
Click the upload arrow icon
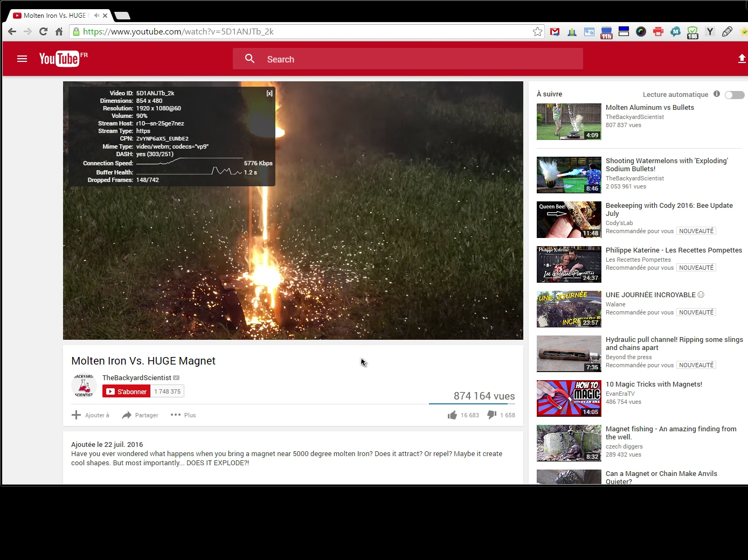(x=742, y=59)
